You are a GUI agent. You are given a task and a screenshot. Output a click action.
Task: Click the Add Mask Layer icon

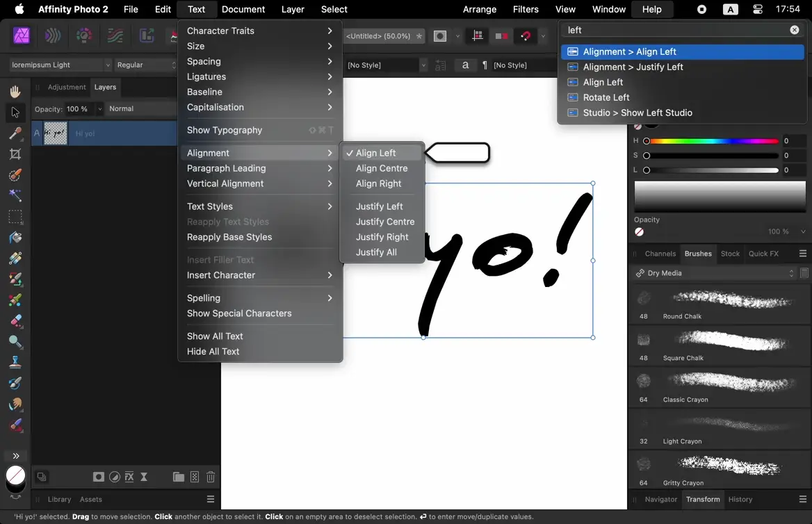pyautogui.click(x=99, y=477)
